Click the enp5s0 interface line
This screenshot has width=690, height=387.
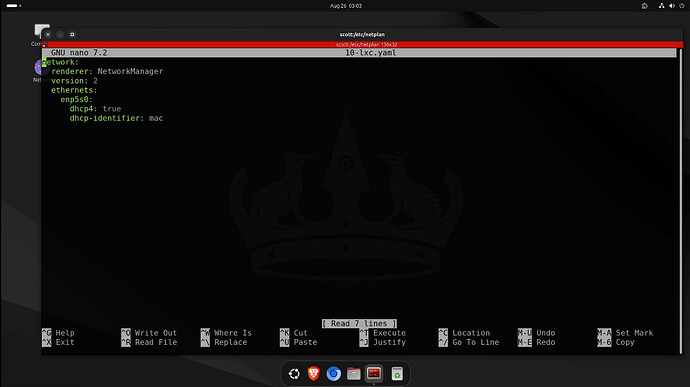(77, 100)
